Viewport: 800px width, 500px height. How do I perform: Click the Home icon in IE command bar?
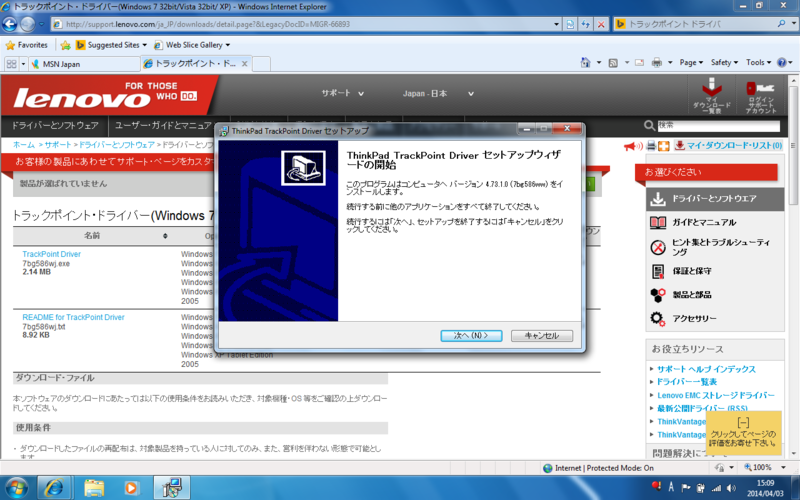click(x=585, y=62)
